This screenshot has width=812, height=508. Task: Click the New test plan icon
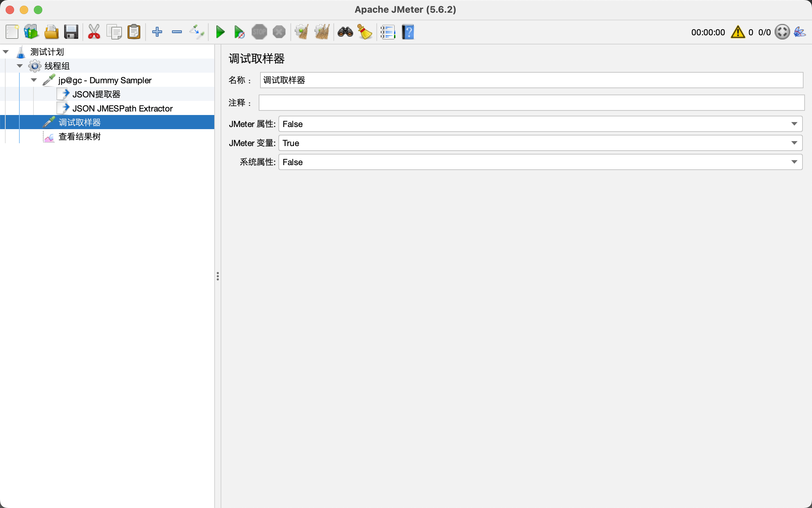12,32
